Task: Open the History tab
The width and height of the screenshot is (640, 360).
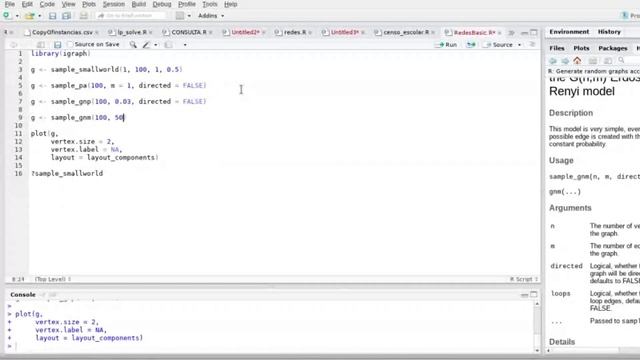Action: click(609, 31)
